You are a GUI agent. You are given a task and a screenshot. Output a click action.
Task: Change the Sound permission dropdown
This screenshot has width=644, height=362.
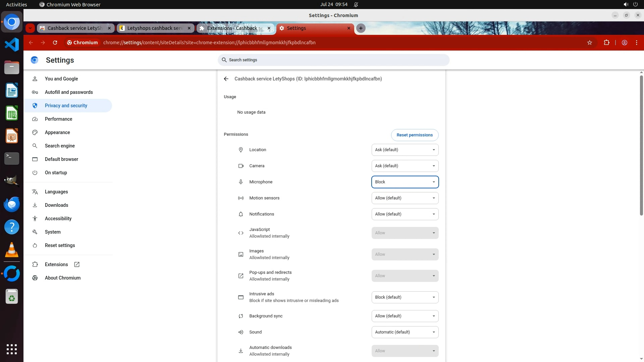tap(405, 332)
